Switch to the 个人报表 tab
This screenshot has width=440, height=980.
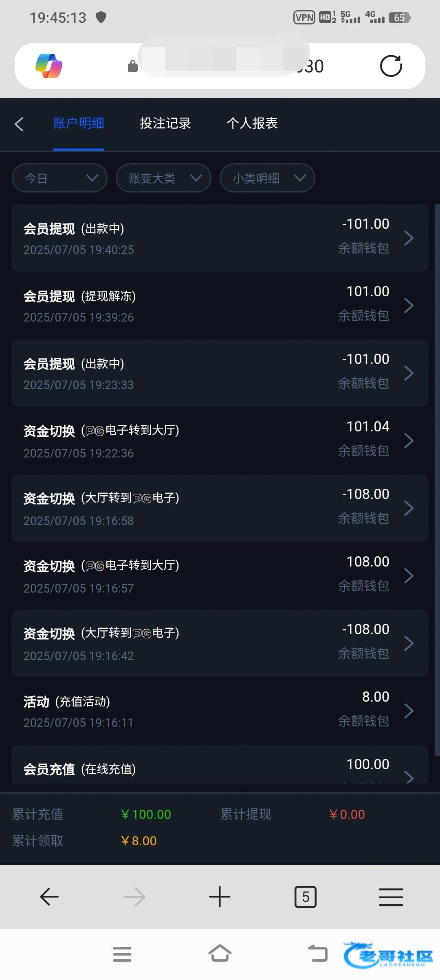252,123
